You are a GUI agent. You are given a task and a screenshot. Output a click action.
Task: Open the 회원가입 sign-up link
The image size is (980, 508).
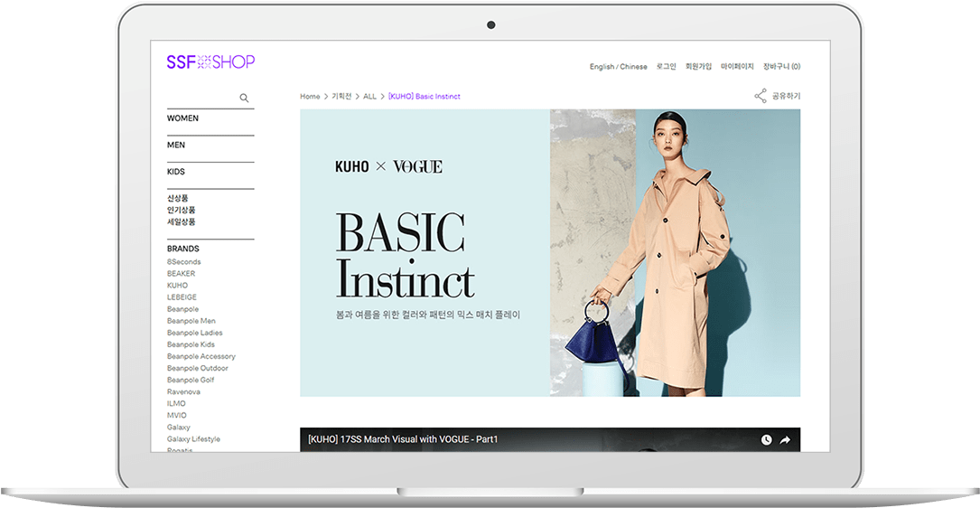[698, 67]
